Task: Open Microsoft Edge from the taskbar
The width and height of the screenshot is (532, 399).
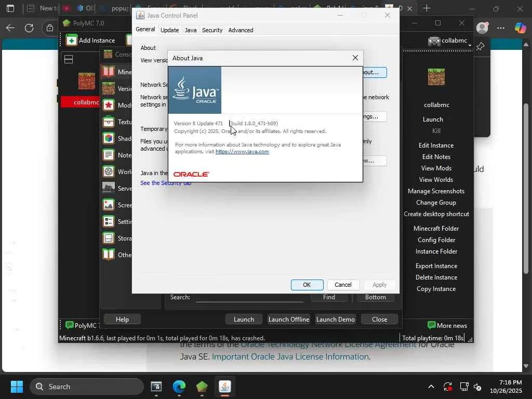Action: (x=179, y=387)
